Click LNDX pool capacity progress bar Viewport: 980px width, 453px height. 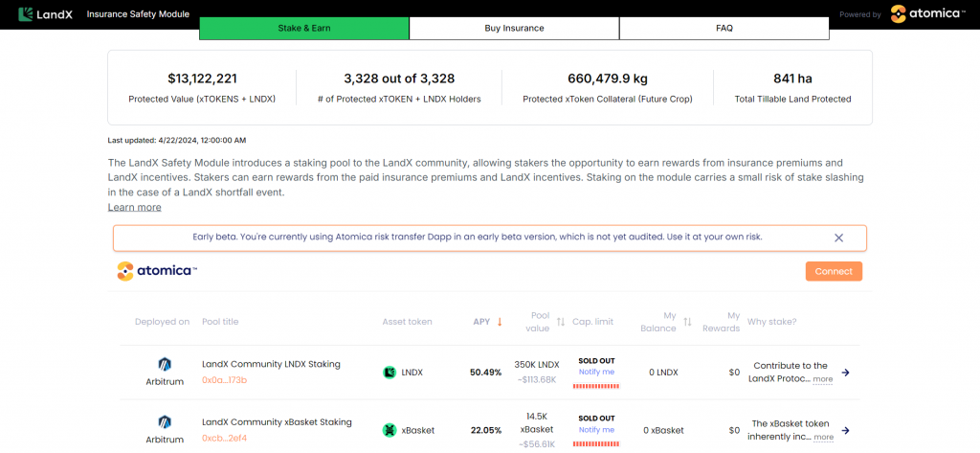click(x=596, y=386)
